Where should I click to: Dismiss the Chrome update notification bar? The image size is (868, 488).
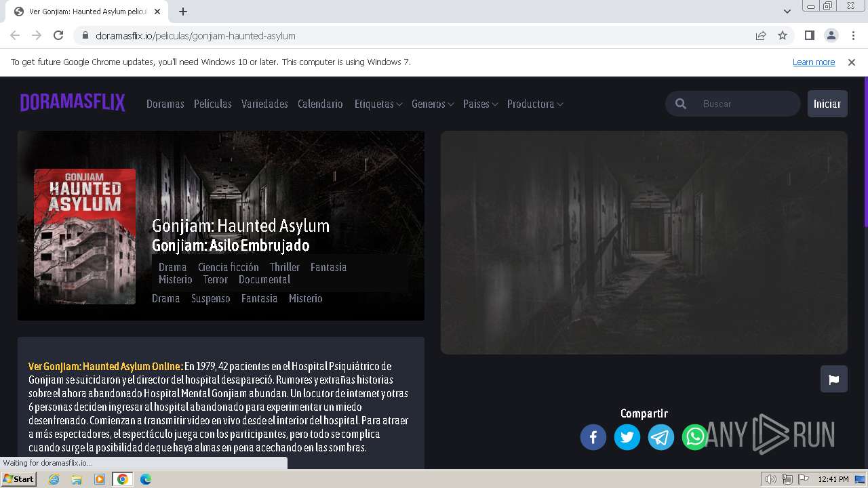[852, 62]
